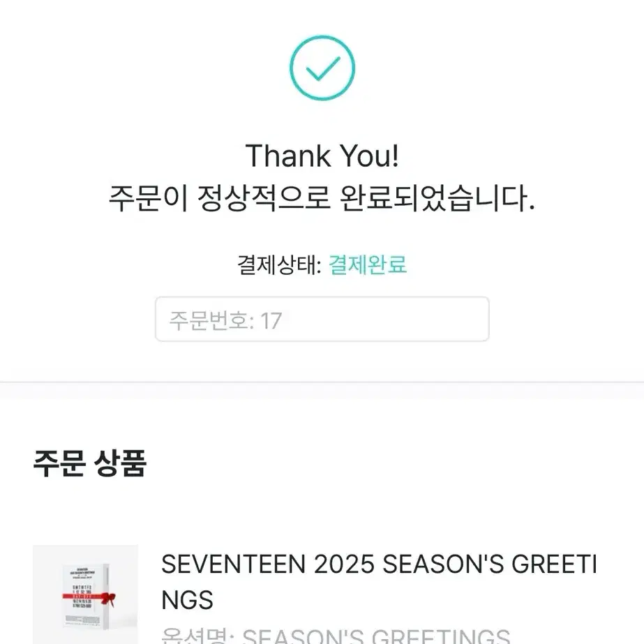
Task: Click "2025" in the product title
Action: 344,564
